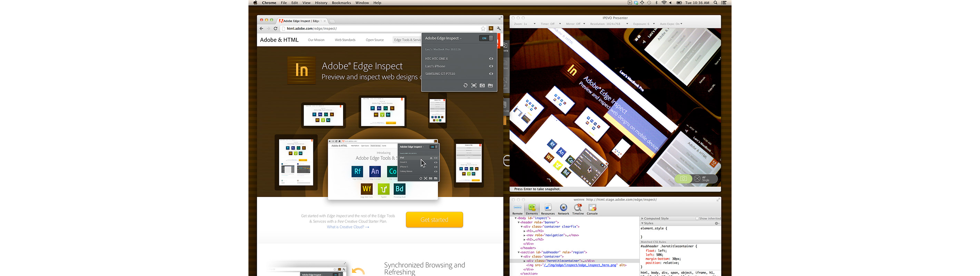
Task: Expand the herotitlecontainer div node
Action: 525,261
